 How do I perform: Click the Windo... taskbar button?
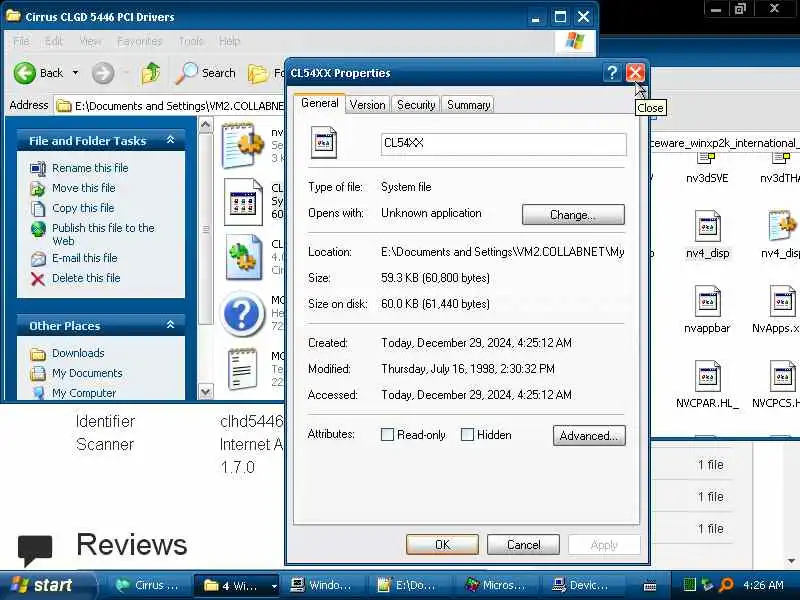point(320,586)
